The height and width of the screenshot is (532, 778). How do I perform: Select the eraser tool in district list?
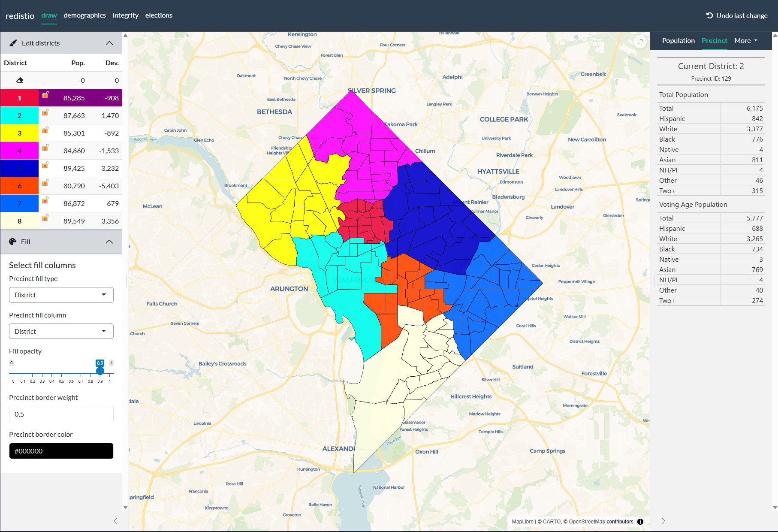tap(20, 81)
